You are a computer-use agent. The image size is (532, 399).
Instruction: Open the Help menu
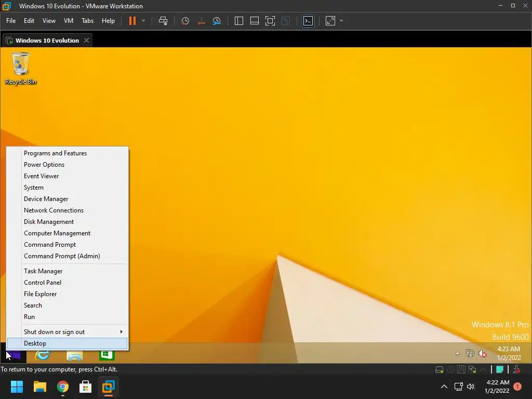[108, 21]
